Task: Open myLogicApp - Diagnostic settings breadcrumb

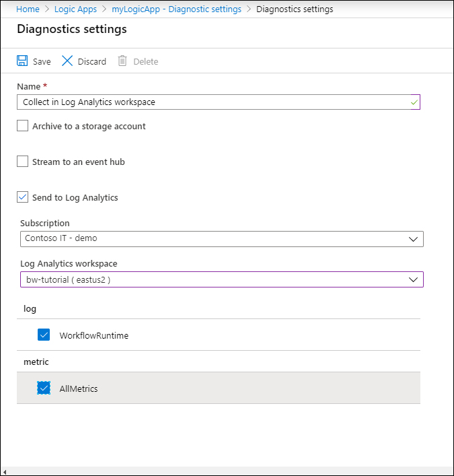Action: 176,9
